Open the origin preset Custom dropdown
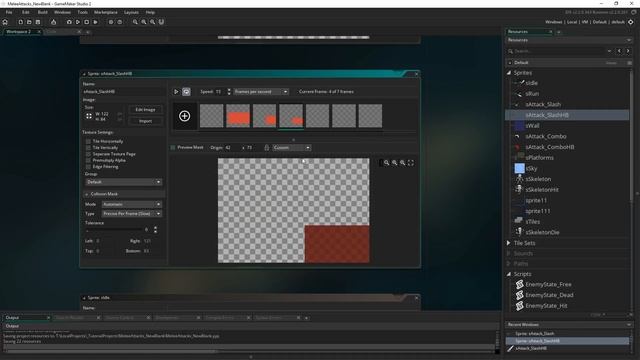640x360 pixels. click(x=291, y=148)
